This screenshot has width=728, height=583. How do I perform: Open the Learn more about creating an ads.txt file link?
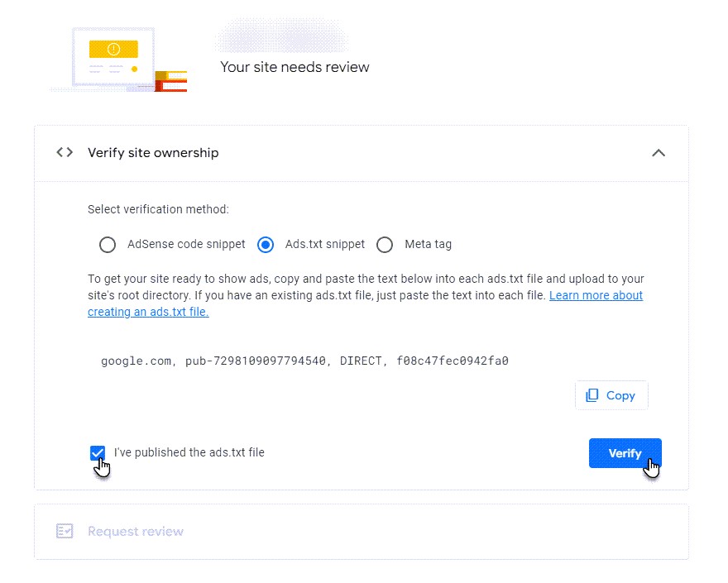pyautogui.click(x=596, y=295)
